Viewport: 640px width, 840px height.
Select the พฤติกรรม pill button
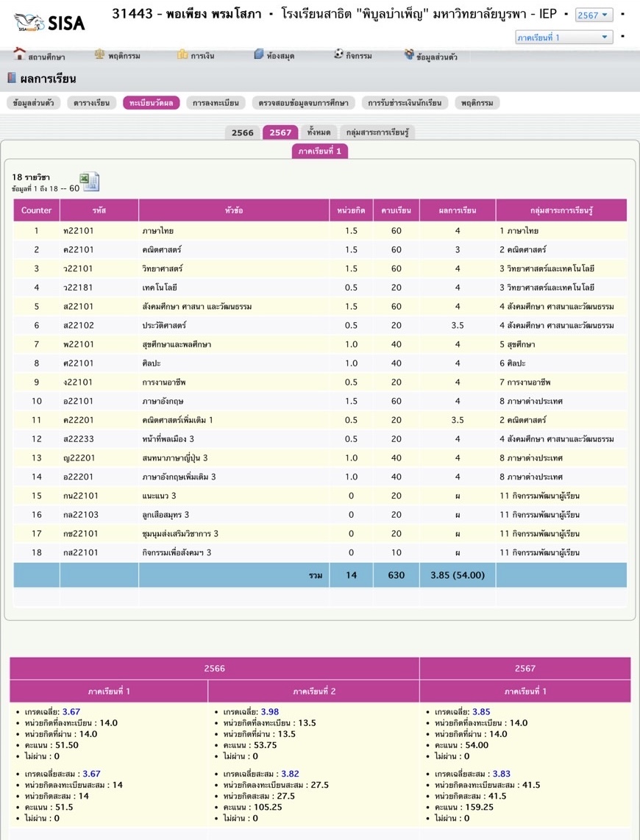477,103
